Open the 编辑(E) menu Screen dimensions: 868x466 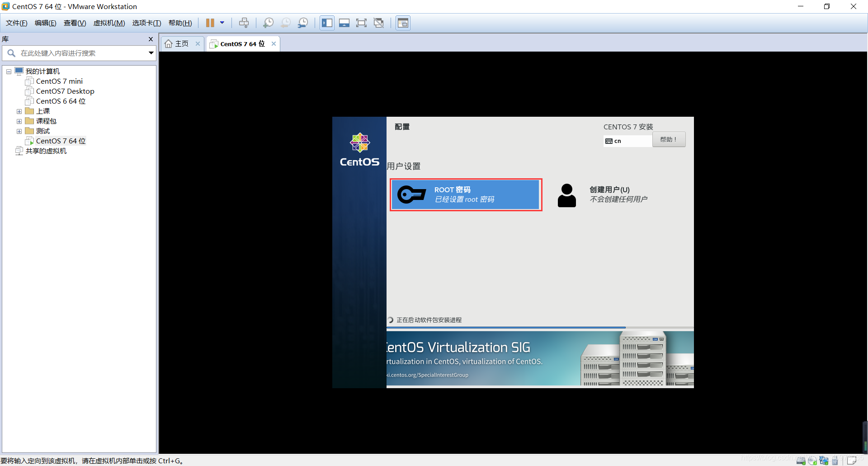(x=46, y=23)
